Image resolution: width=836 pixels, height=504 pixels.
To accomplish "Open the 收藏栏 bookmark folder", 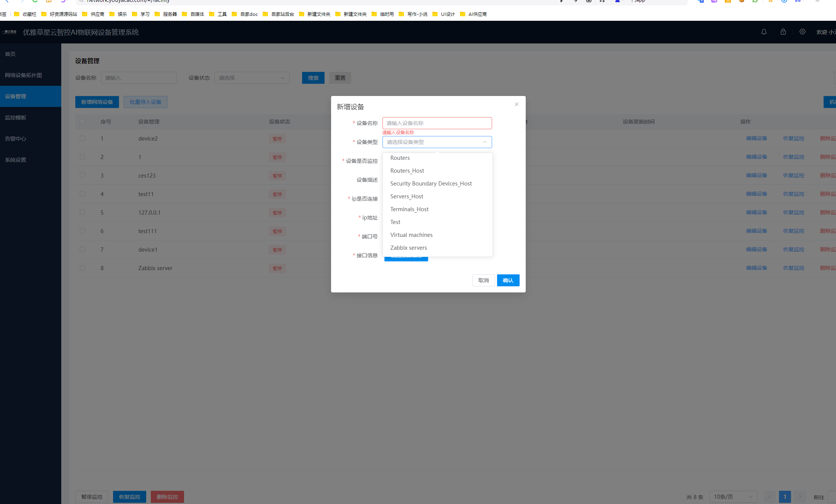I will [25, 14].
